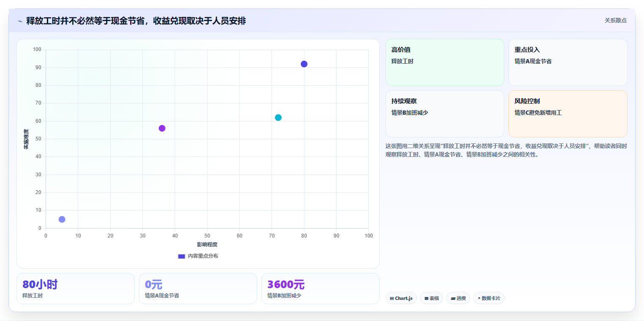Click the main title 释放工时并不必然等于现金节省
This screenshot has height=321, width=644.
(136, 21)
